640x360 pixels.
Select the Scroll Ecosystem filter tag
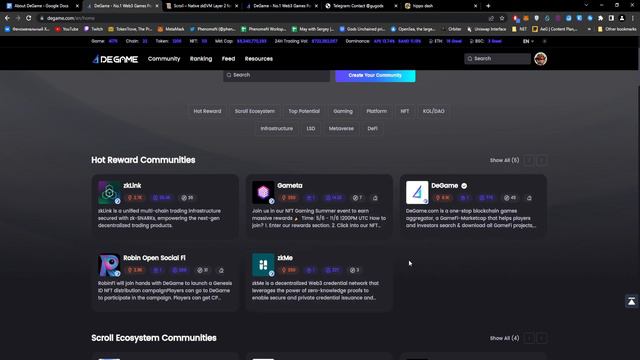tap(255, 111)
